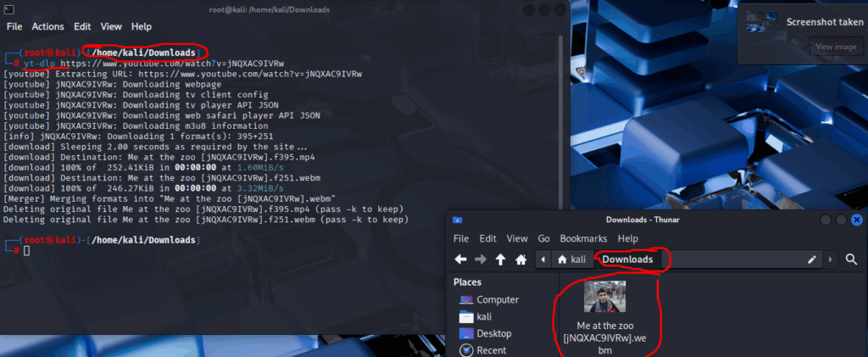Image resolution: width=868 pixels, height=357 pixels.
Task: Go to the home folder via the house icon
Action: (x=520, y=259)
